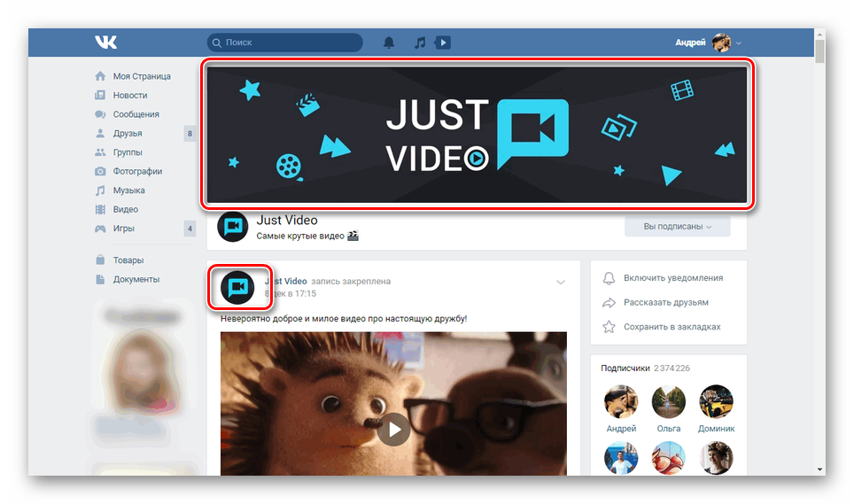Open Моя Страница in sidebar

coord(142,76)
